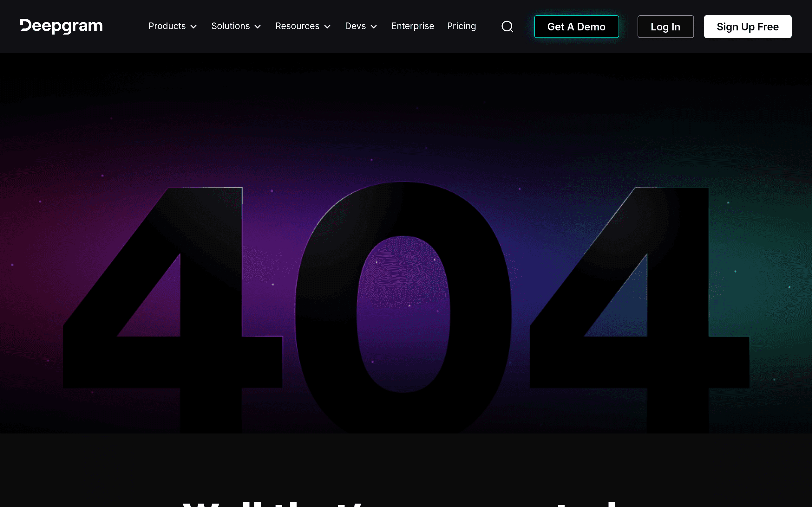Click the Log In button

(x=665, y=27)
